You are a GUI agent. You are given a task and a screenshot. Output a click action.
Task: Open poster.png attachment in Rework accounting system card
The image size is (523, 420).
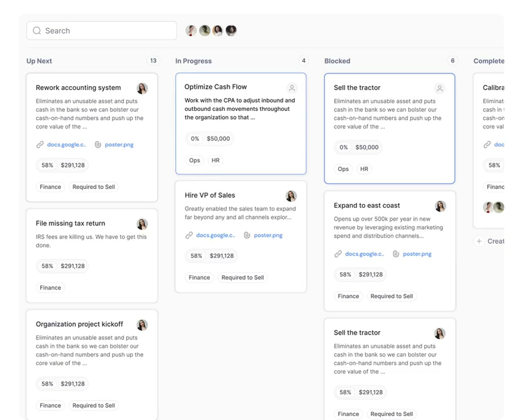(119, 145)
